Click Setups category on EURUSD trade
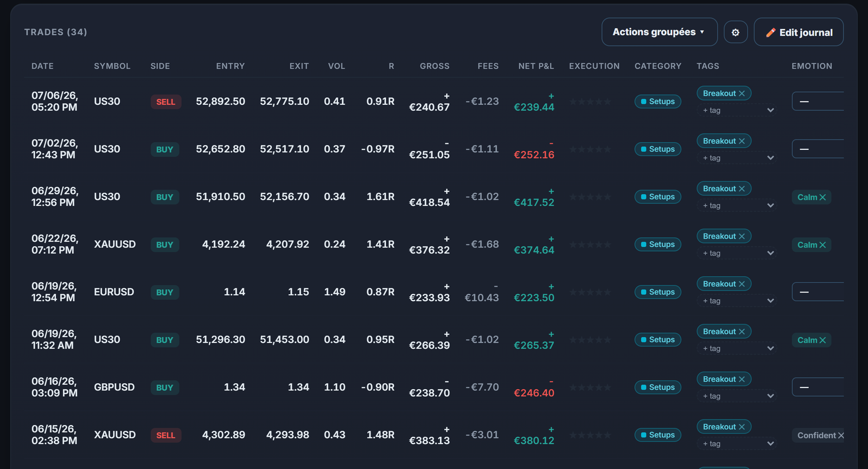Viewport: 868px width, 469px height. pyautogui.click(x=658, y=292)
